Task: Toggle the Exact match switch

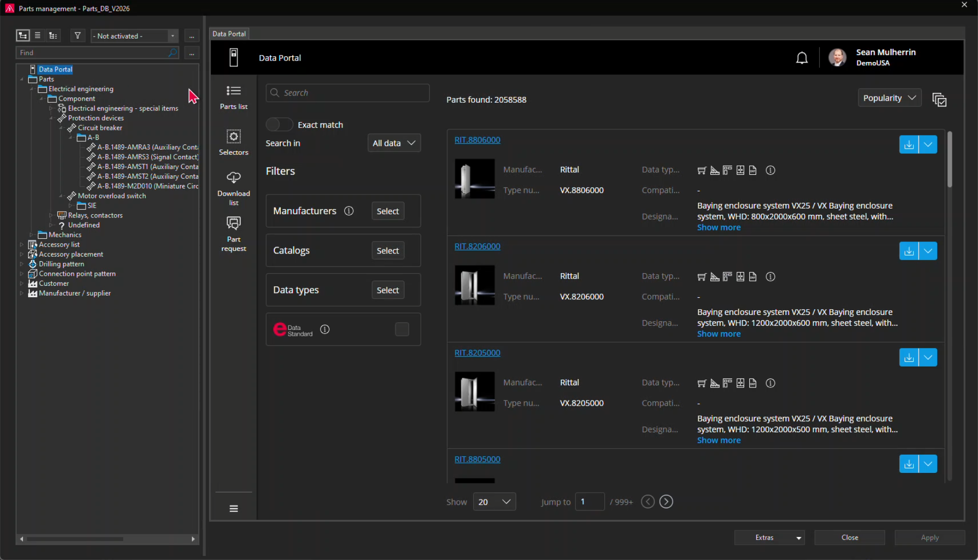Action: [x=279, y=125]
